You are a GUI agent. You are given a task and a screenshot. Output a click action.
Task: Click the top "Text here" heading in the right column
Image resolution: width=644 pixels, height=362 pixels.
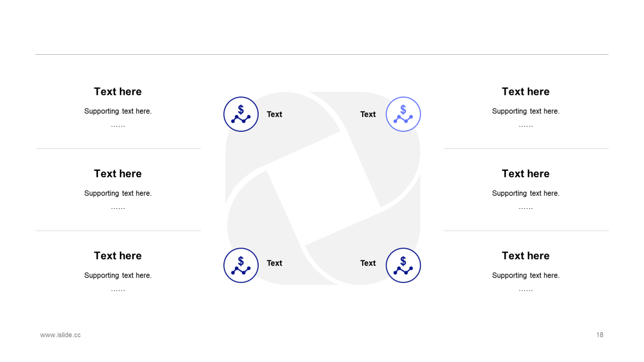[x=526, y=92]
